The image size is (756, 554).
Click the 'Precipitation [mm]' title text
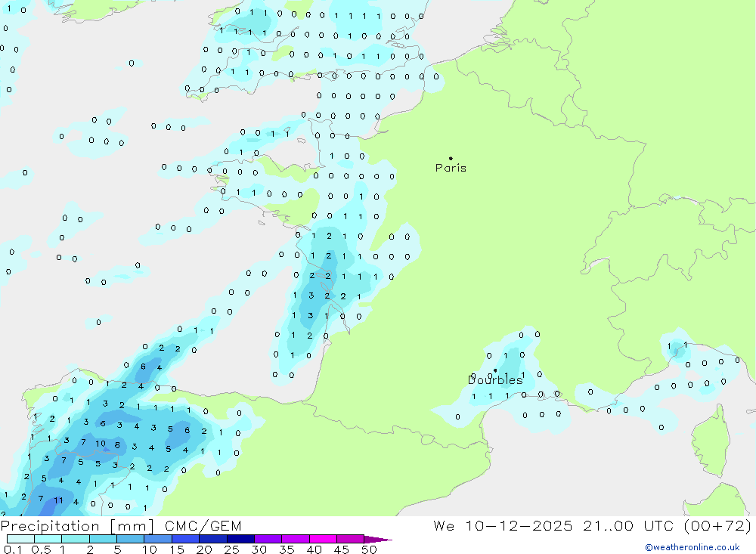click(x=77, y=526)
